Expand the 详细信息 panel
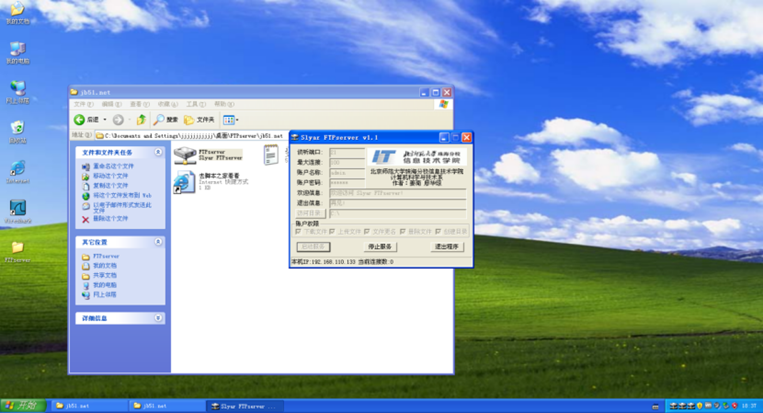Viewport: 763px width, 413px height. pos(158,318)
